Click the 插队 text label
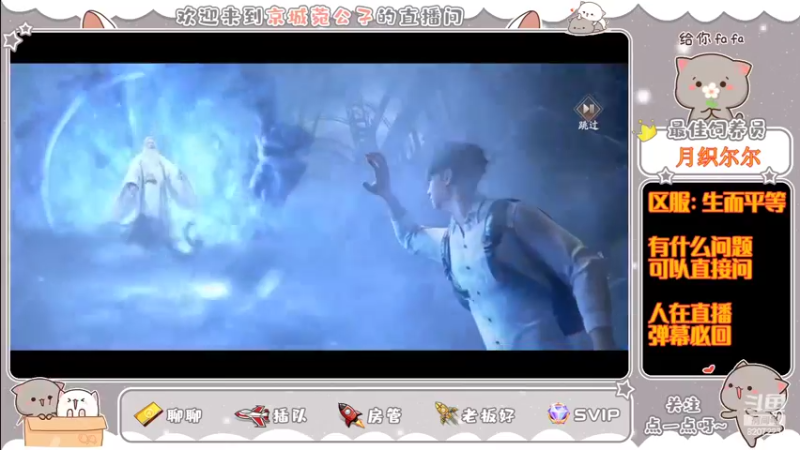The image size is (800, 450). pos(290,416)
